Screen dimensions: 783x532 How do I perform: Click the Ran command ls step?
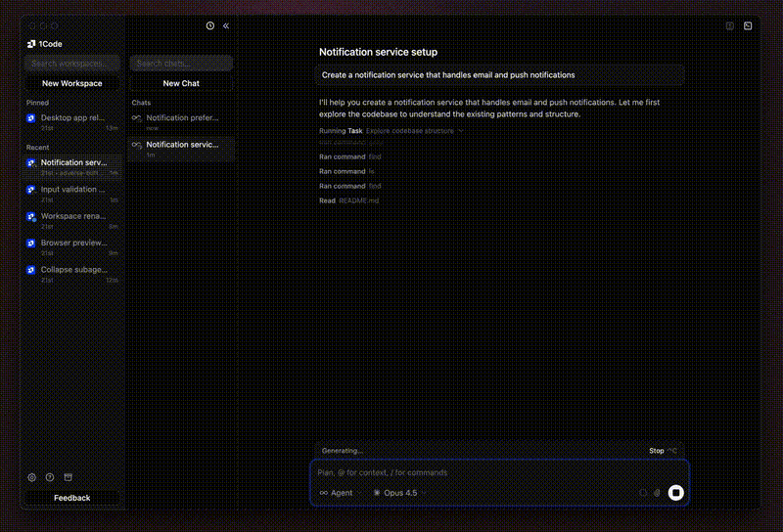tap(346, 171)
